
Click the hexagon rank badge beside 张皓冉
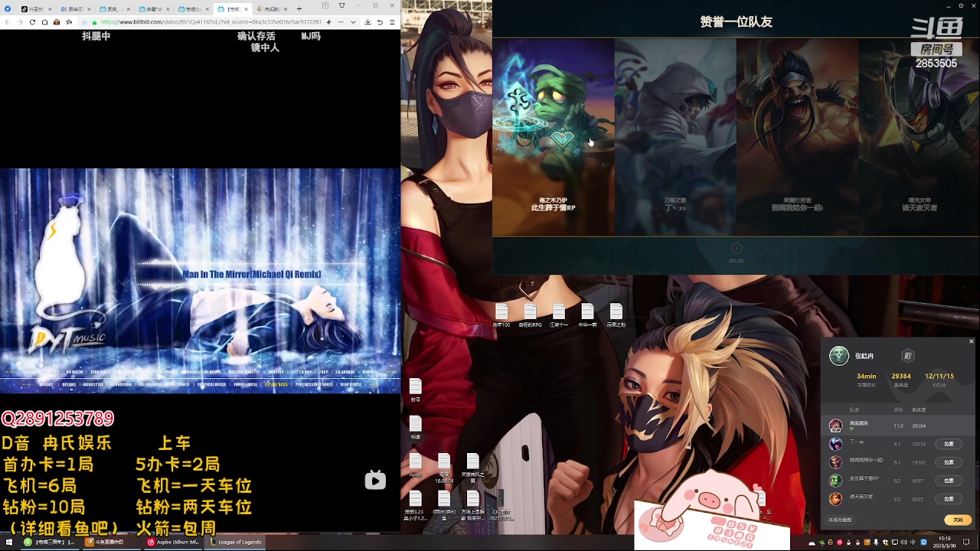pos(908,356)
